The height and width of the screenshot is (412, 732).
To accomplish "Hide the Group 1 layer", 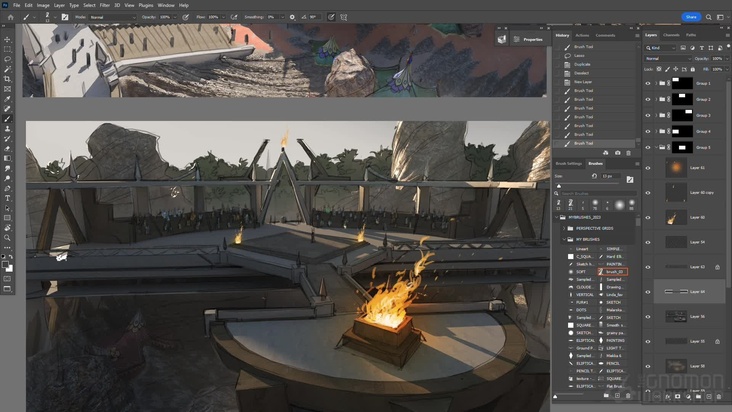I will click(x=648, y=84).
